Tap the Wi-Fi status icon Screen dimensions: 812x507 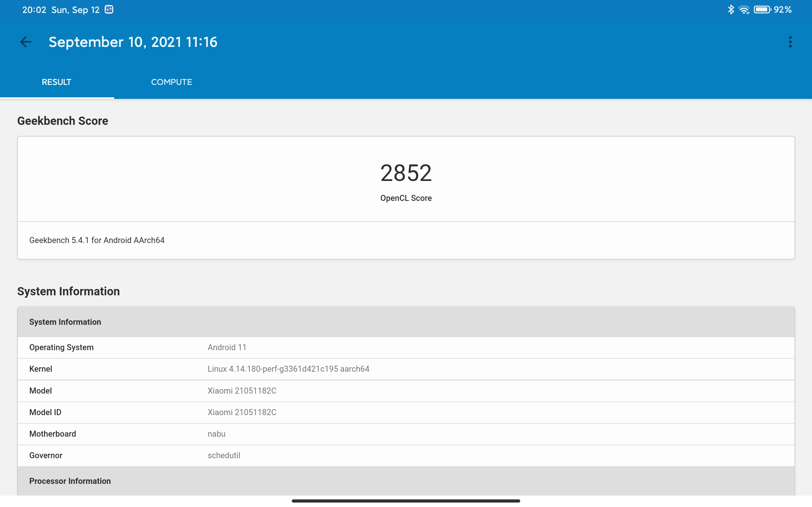(744, 10)
